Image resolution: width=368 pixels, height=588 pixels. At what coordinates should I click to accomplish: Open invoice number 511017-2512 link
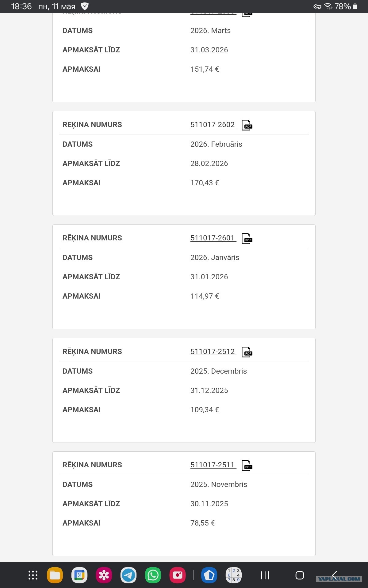pyautogui.click(x=213, y=352)
